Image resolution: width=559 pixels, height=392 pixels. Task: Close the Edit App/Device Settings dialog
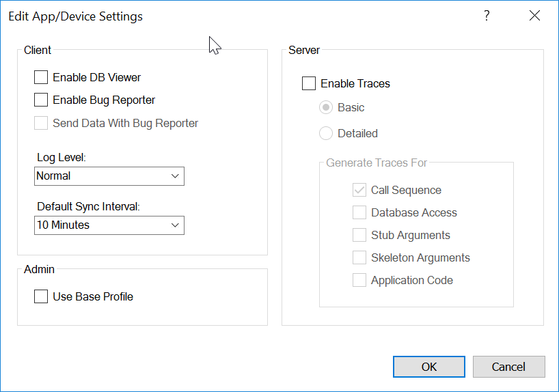pos(534,16)
